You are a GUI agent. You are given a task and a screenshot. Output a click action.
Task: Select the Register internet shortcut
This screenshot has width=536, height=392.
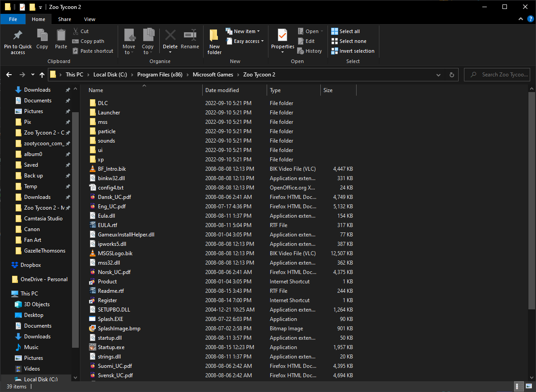[x=107, y=300]
